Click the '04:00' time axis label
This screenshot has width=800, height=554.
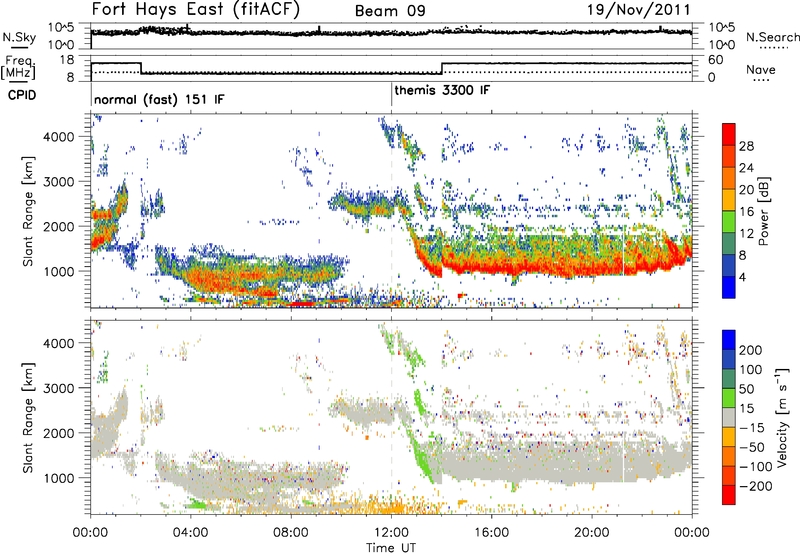[x=190, y=533]
